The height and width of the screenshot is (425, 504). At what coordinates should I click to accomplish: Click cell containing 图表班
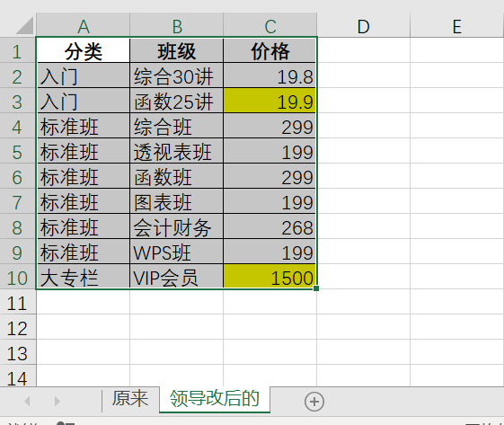coord(177,201)
